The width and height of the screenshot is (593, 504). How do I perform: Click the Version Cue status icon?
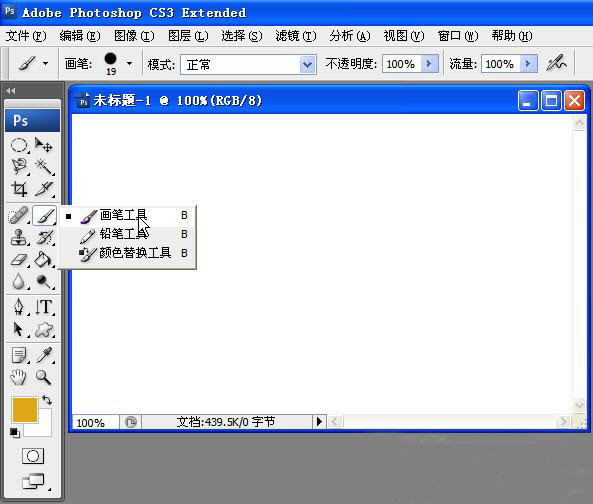click(131, 422)
